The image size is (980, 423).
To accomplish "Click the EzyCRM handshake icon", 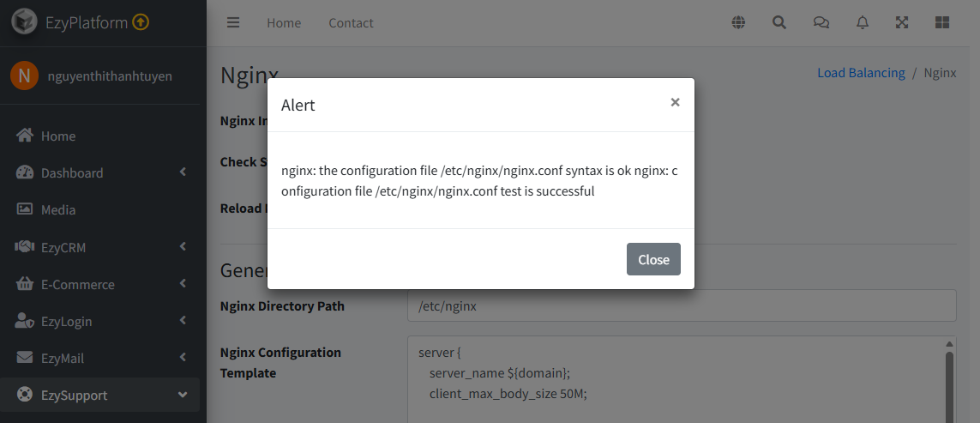I will click(x=24, y=246).
